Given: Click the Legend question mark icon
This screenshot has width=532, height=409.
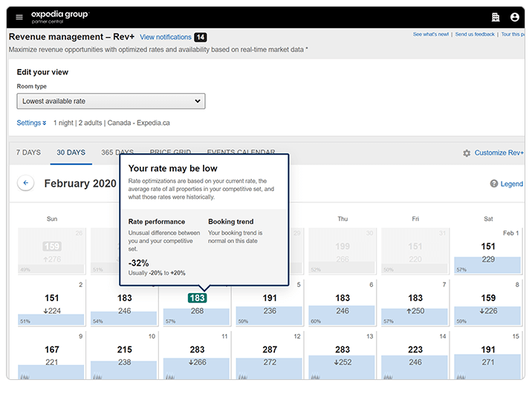Looking at the screenshot, I should [x=494, y=184].
